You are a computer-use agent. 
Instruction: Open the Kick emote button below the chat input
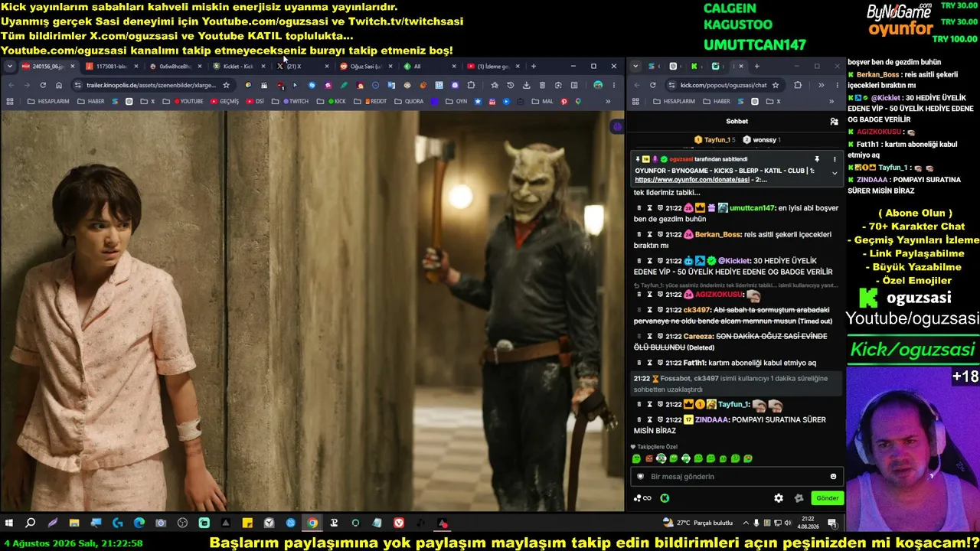(665, 498)
